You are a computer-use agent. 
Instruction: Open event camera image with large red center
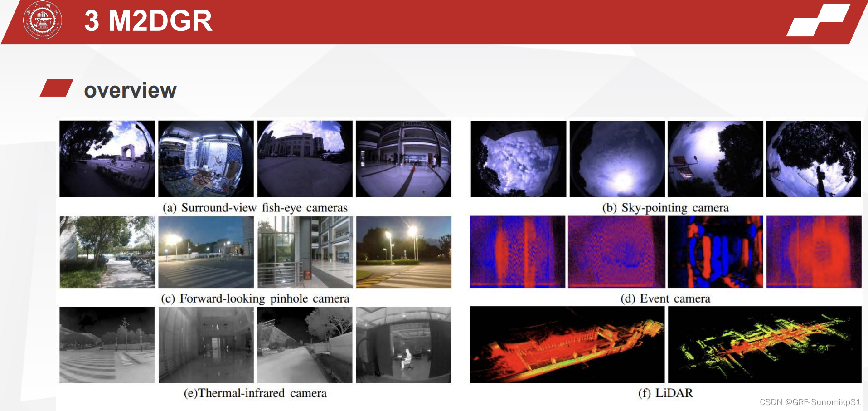point(814,252)
